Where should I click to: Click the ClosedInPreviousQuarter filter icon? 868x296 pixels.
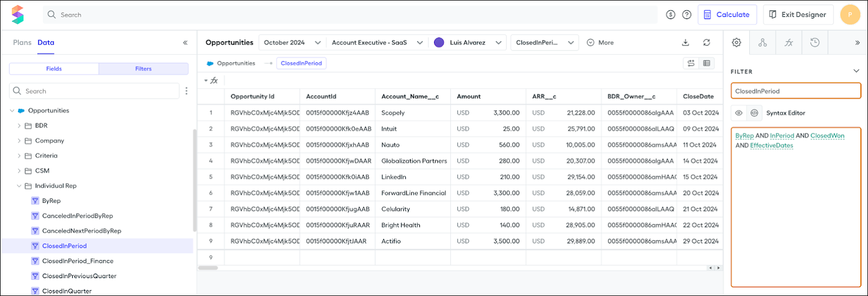[35, 276]
